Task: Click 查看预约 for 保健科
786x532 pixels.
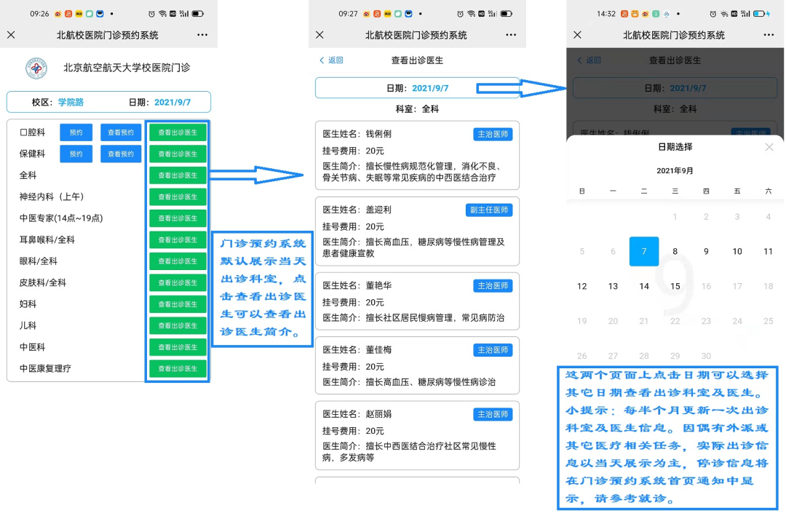Action: click(121, 154)
